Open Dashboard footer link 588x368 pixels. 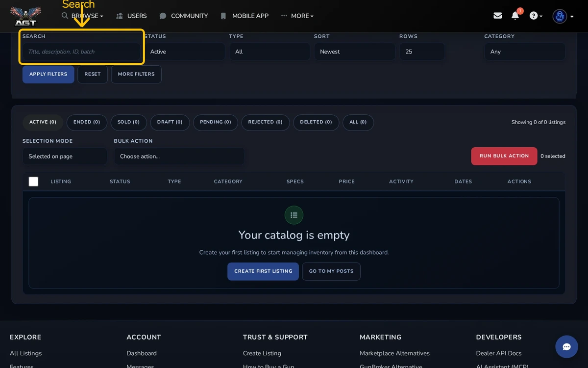point(142,353)
